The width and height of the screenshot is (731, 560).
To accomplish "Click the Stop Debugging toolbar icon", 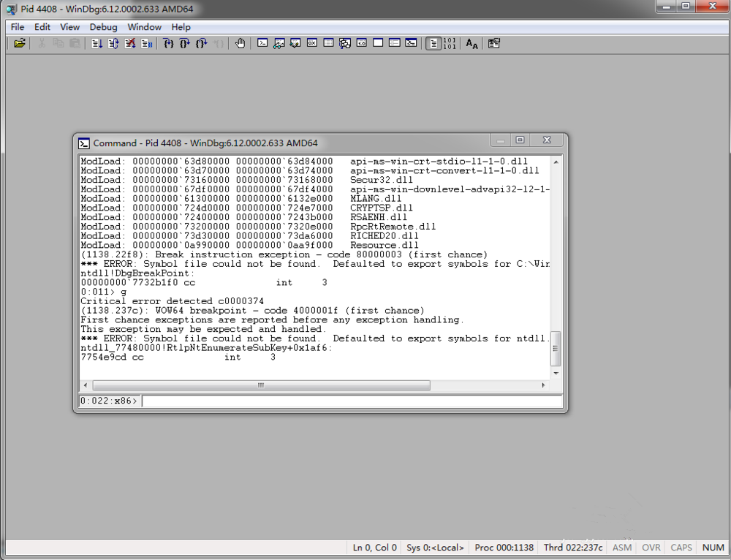I will (x=130, y=44).
